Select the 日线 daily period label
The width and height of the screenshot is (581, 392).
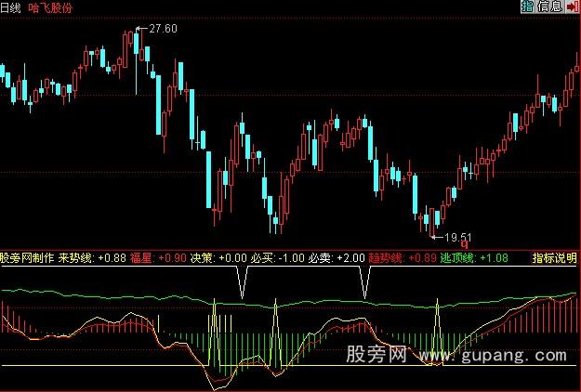click(10, 7)
